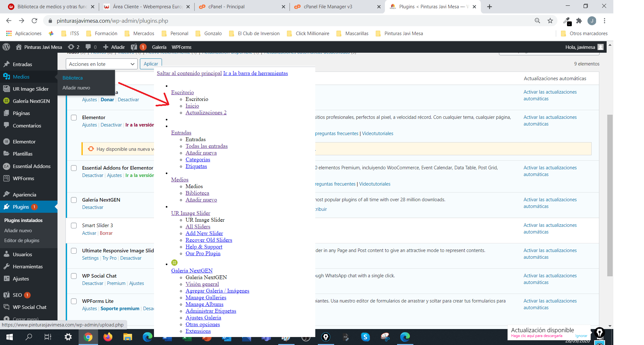The image size is (644, 345).
Task: Open Galería NextGEN sidebar menu
Action: coord(31,101)
